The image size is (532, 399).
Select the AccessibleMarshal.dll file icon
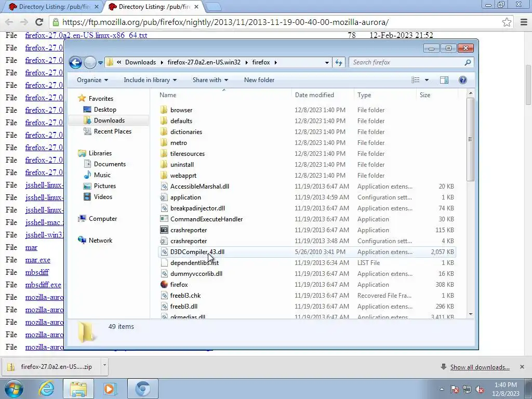tap(164, 187)
